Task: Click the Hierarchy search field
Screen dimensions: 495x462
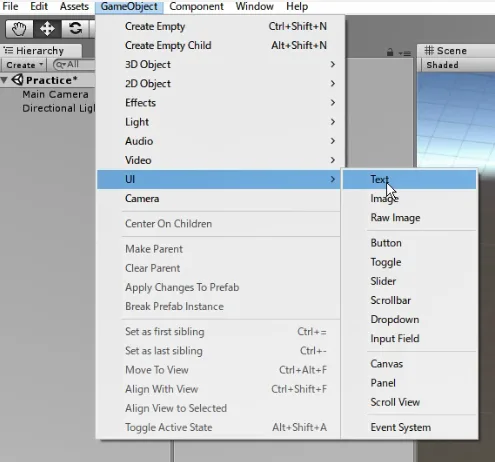Action: [x=74, y=65]
